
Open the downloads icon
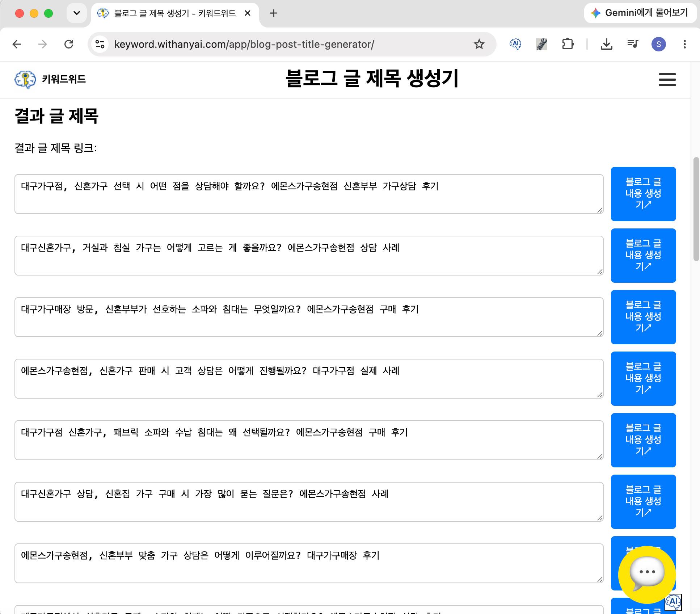606,44
